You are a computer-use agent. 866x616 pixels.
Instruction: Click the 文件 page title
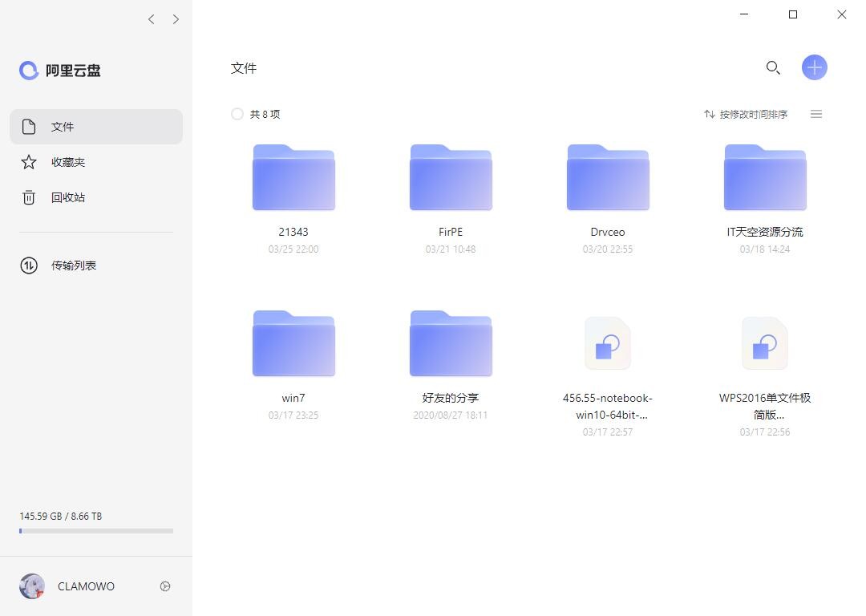pyautogui.click(x=244, y=68)
